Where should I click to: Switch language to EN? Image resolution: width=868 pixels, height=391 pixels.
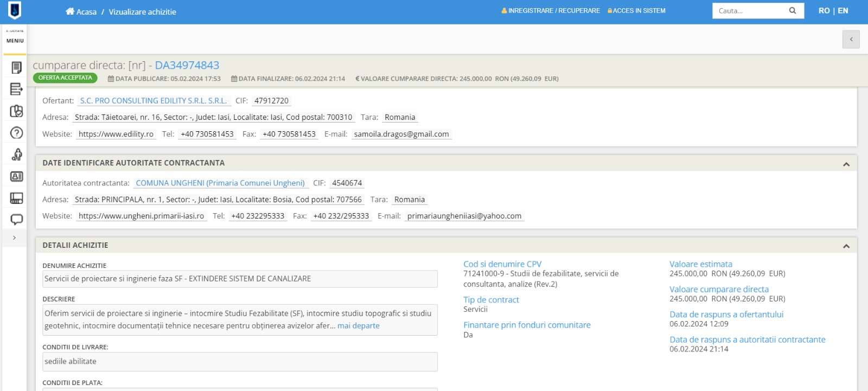pos(843,10)
